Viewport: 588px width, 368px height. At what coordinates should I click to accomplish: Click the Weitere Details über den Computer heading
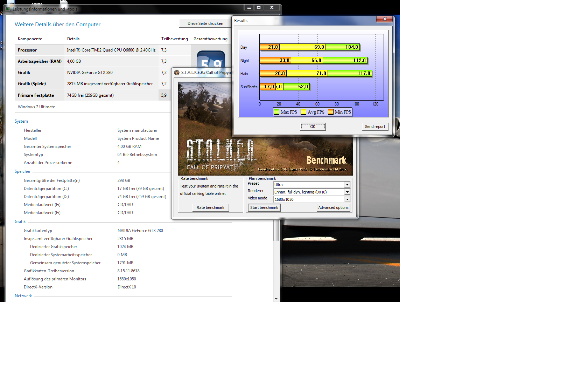pos(57,25)
